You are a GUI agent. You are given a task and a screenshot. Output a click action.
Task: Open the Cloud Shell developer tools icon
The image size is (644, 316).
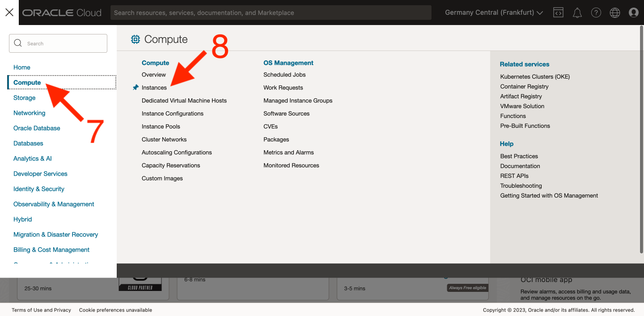[558, 13]
